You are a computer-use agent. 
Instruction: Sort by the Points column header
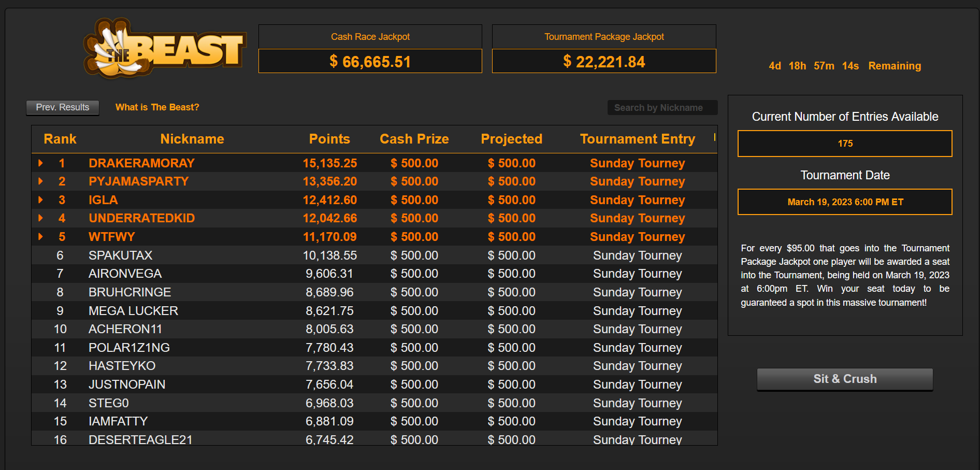[x=329, y=139]
